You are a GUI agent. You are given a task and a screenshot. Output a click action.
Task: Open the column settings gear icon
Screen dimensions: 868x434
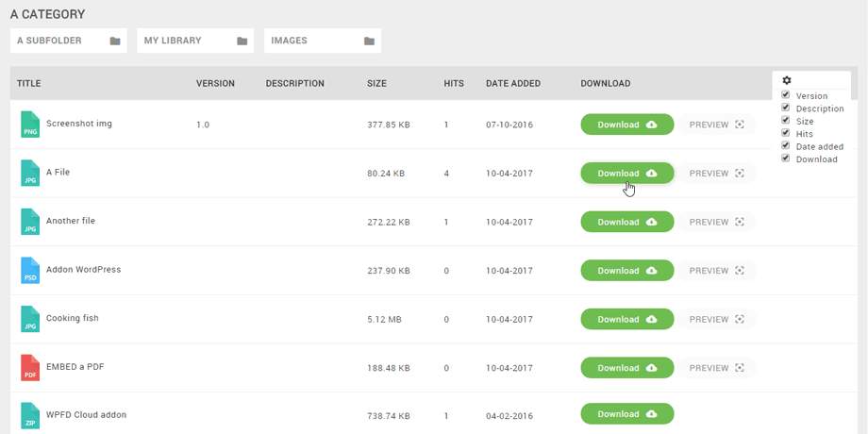coord(787,81)
